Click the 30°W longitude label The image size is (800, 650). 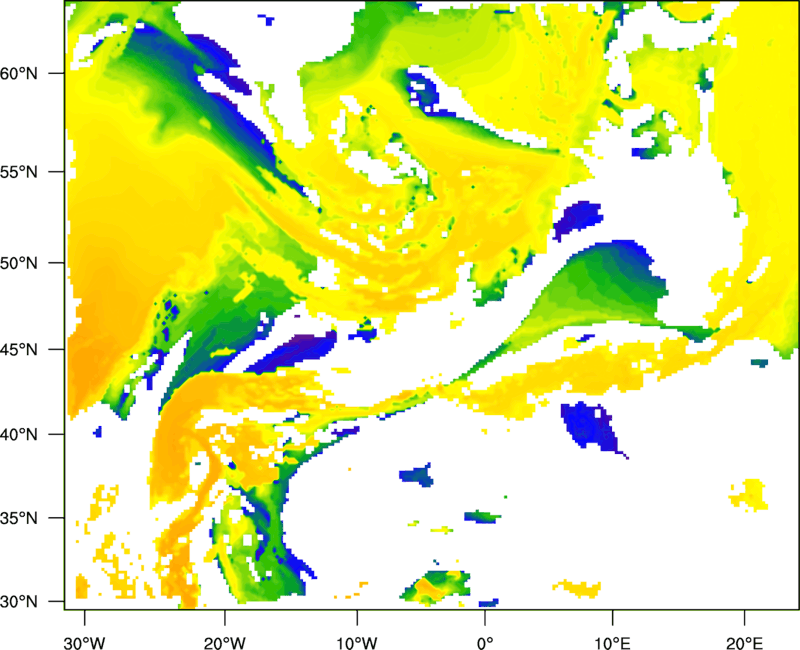pyautogui.click(x=84, y=643)
